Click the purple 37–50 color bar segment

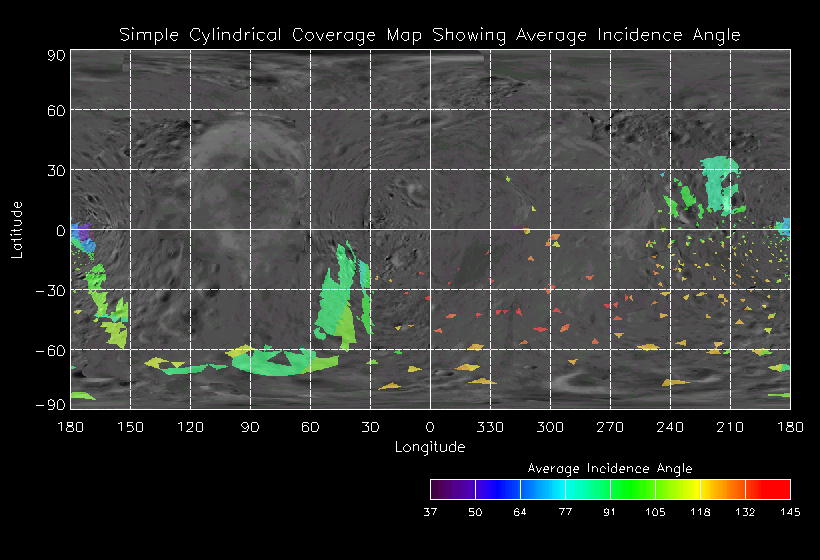tap(453, 489)
